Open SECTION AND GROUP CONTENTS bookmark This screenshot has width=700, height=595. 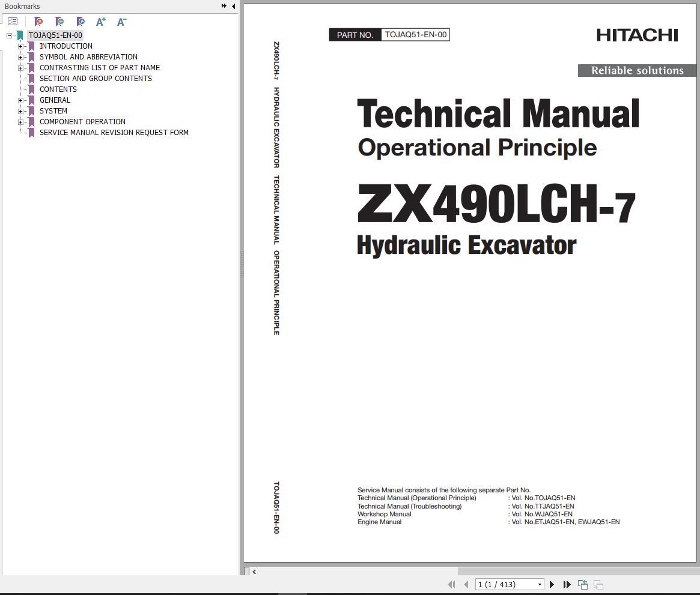[x=96, y=78]
